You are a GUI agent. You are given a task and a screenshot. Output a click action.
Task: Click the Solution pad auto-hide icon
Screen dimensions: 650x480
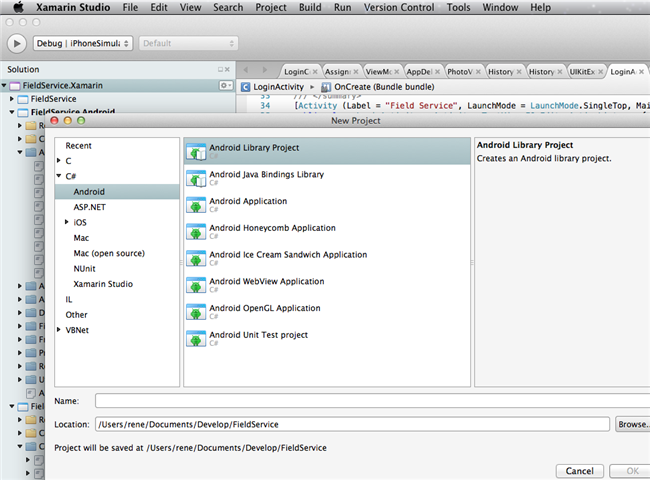click(221, 70)
